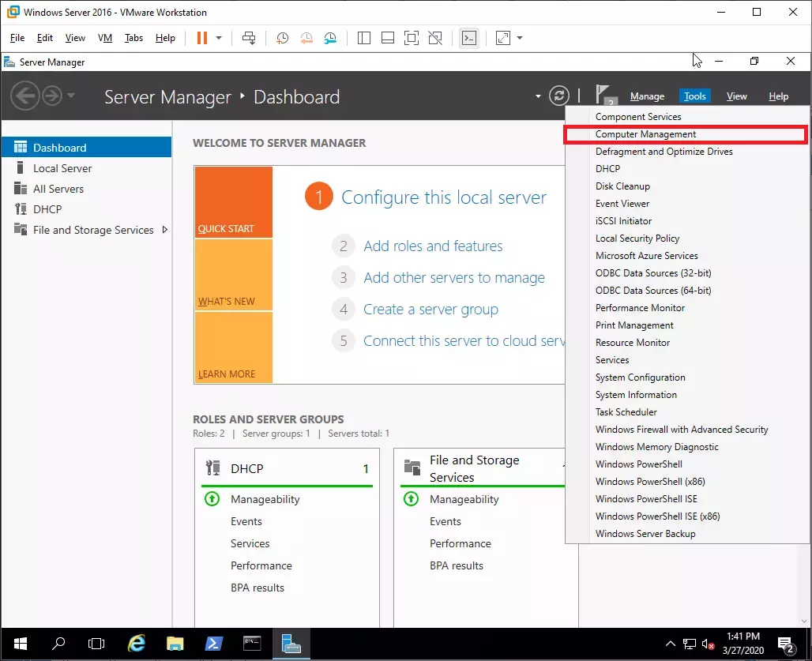Open the Server Manager Help menu
Screen dimensions: 812x661
click(x=778, y=96)
